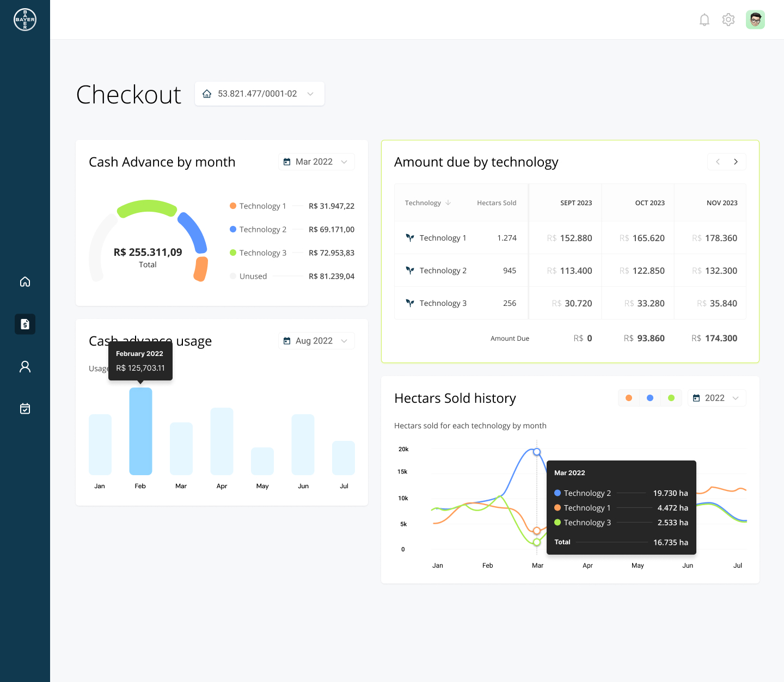Sort by Technology column header

click(x=423, y=203)
